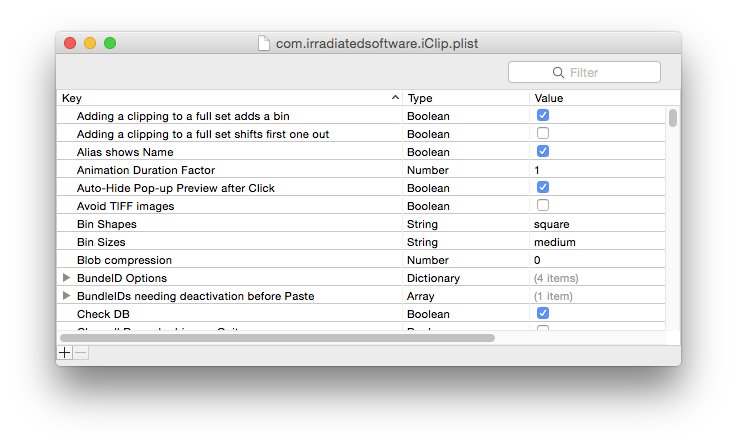Image resolution: width=737 pixels, height=446 pixels.
Task: Click the Key column sort arrow
Action: coord(395,97)
